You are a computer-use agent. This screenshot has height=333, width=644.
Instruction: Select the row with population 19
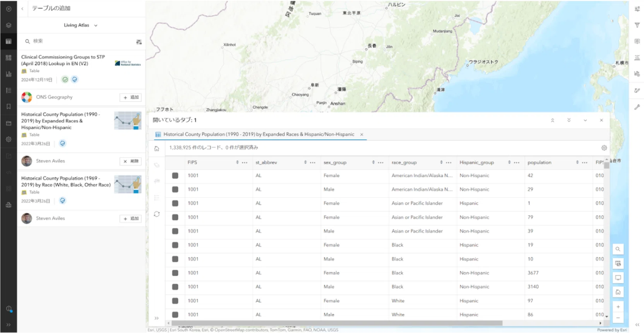[x=175, y=245]
